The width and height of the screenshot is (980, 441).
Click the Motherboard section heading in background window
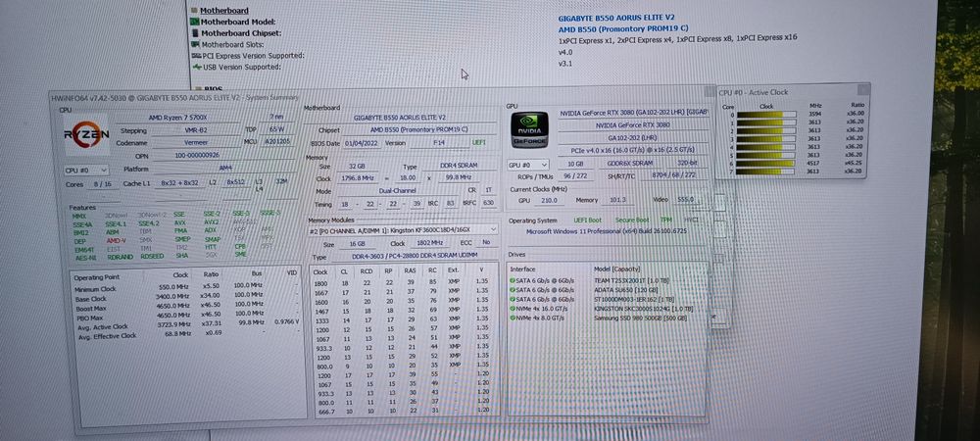(x=223, y=10)
